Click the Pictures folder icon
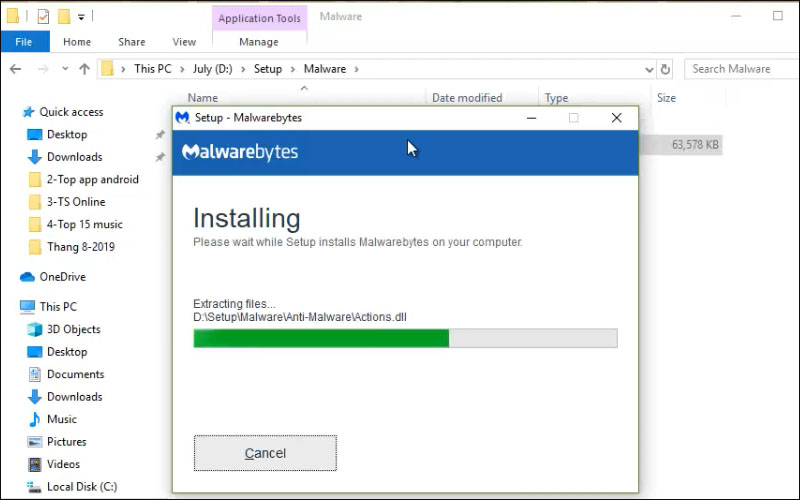The image size is (800, 500). tap(35, 442)
